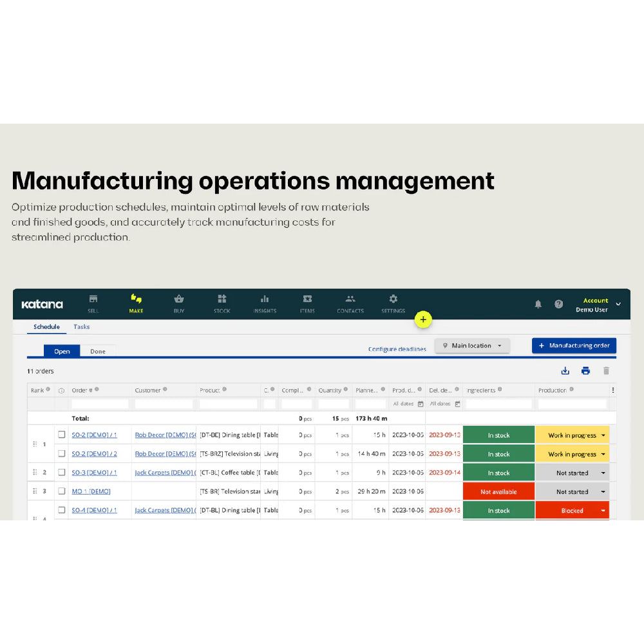Image resolution: width=644 pixels, height=644 pixels.
Task: Open the Items section icon
Action: [307, 299]
